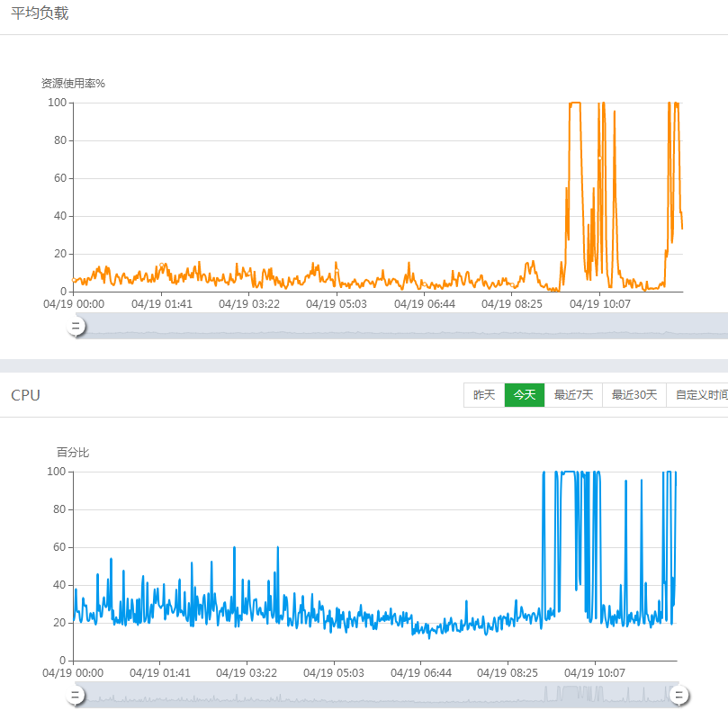Image resolution: width=728 pixels, height=720 pixels.
Task: Click the 04/19 06:44 label on load chart
Action: (425, 304)
